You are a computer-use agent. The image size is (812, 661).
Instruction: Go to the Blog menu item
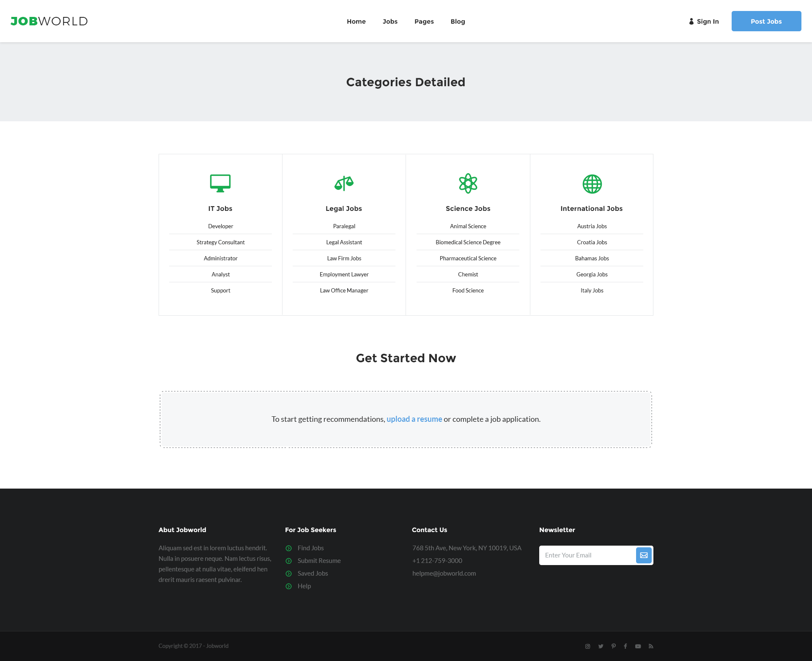point(458,22)
